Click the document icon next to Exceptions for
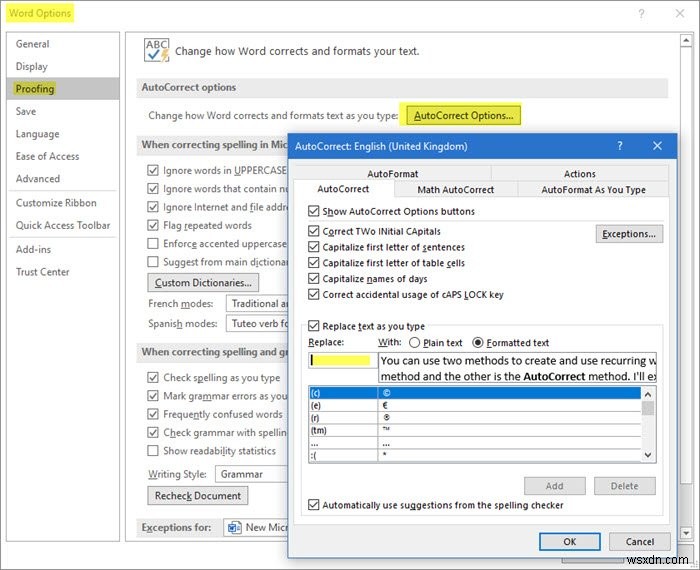 point(234,528)
